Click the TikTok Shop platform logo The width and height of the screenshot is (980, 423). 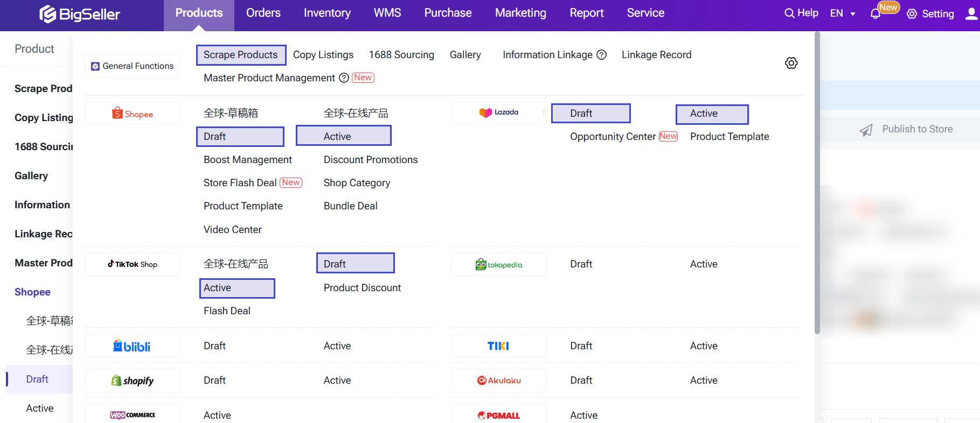[x=133, y=264]
